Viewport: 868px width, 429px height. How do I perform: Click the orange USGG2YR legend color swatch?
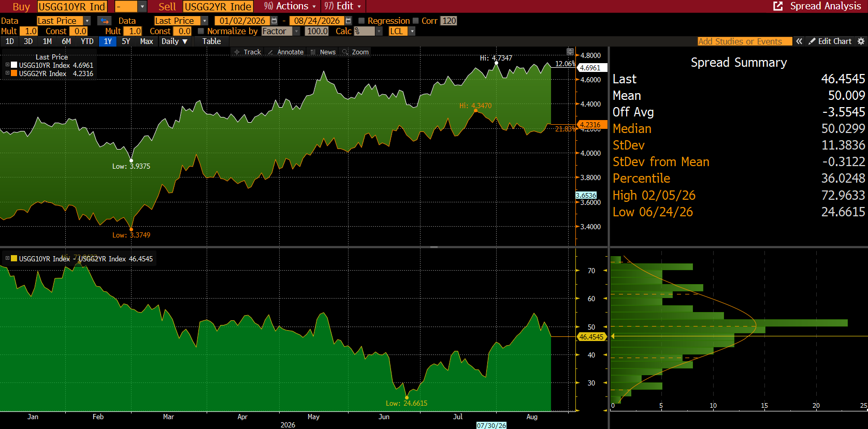tap(15, 73)
